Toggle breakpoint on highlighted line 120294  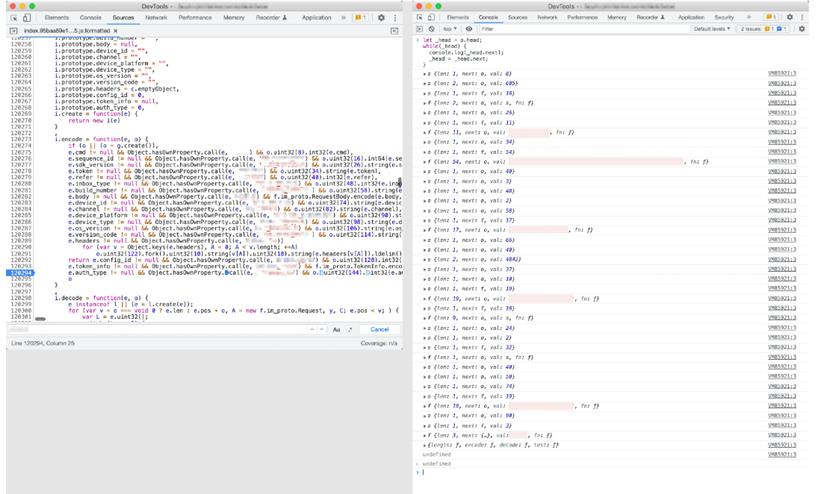pyautogui.click(x=20, y=273)
